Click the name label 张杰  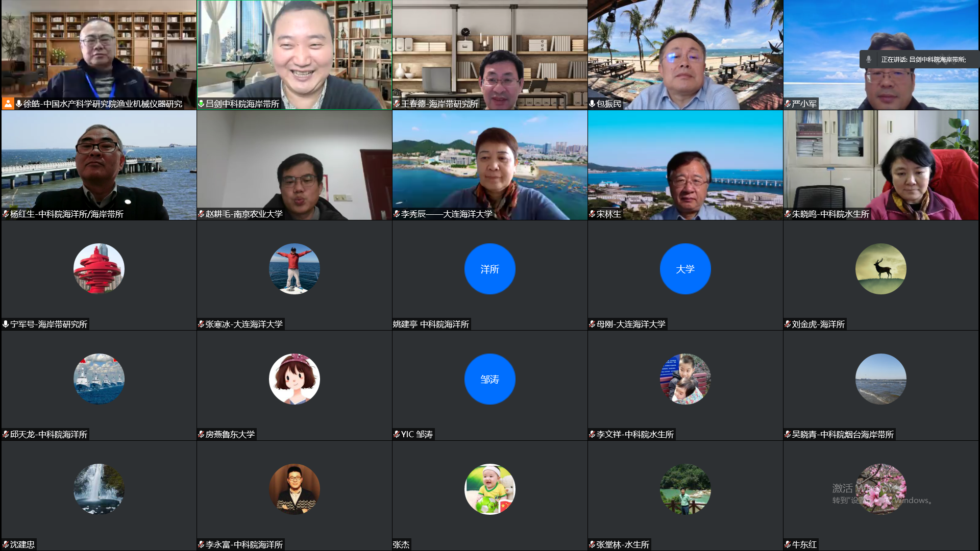point(401,544)
